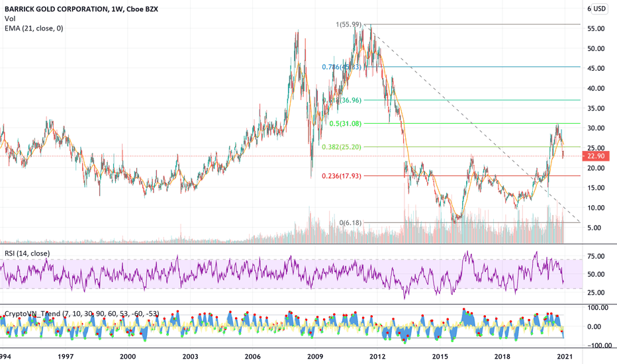
Task: Select the CryptoVN_Trend indicator label
Action: point(82,314)
